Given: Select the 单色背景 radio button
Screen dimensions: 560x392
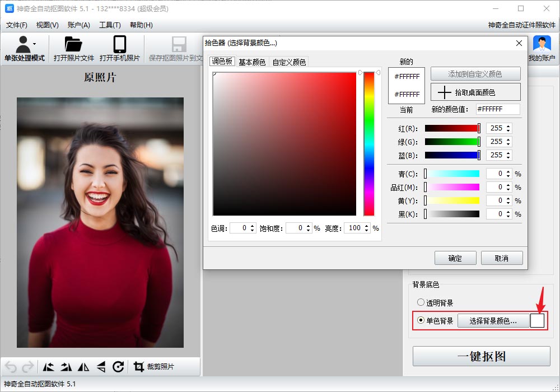Looking at the screenshot, I should coord(421,321).
